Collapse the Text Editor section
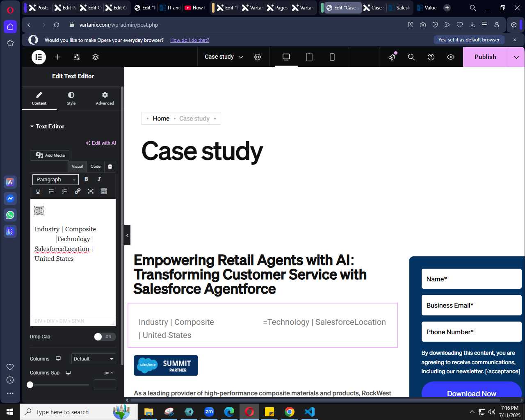Viewport: 525px width, 420px height. [47, 126]
